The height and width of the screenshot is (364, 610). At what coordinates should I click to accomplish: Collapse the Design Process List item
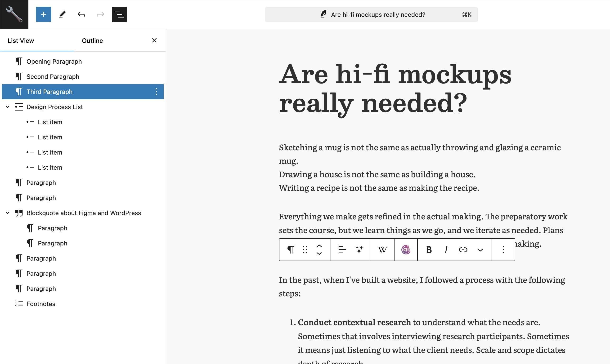8,107
